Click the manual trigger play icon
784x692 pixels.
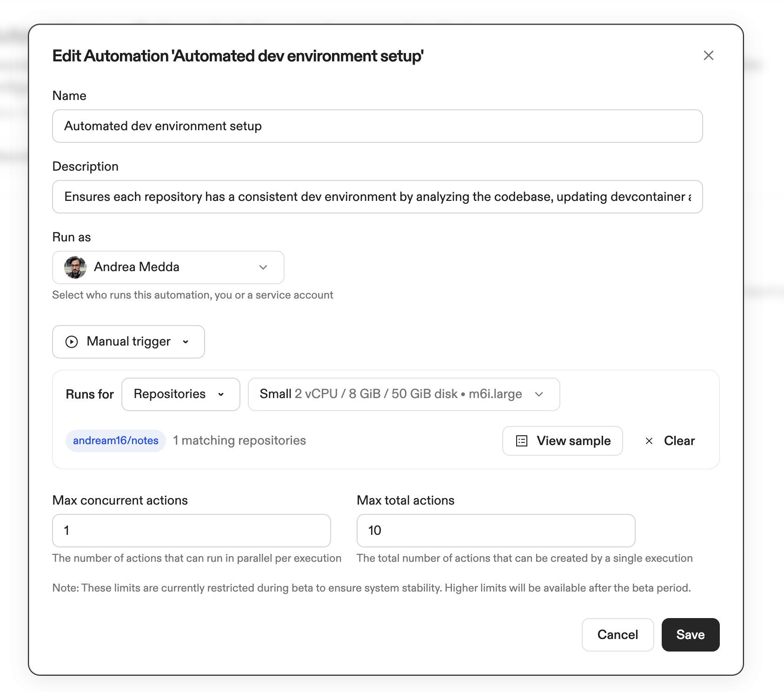[x=71, y=342]
